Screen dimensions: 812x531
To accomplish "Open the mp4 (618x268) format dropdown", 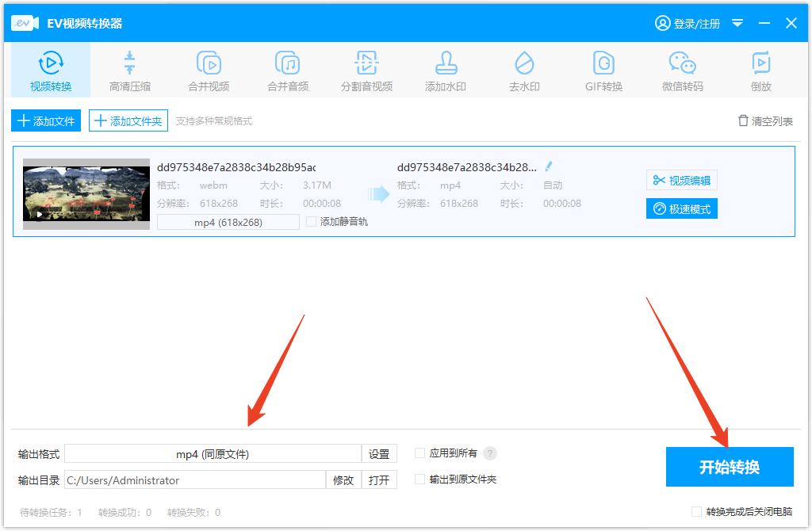I will coord(228,222).
